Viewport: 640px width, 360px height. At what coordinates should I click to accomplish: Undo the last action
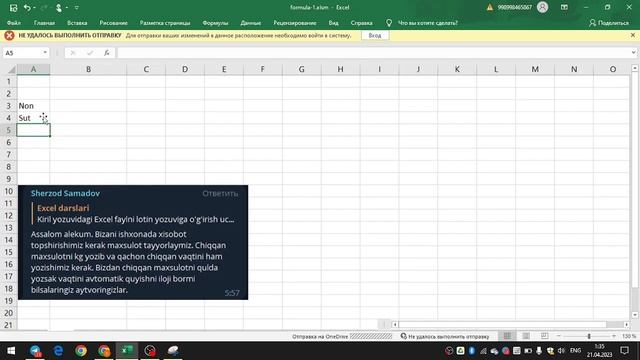point(27,7)
